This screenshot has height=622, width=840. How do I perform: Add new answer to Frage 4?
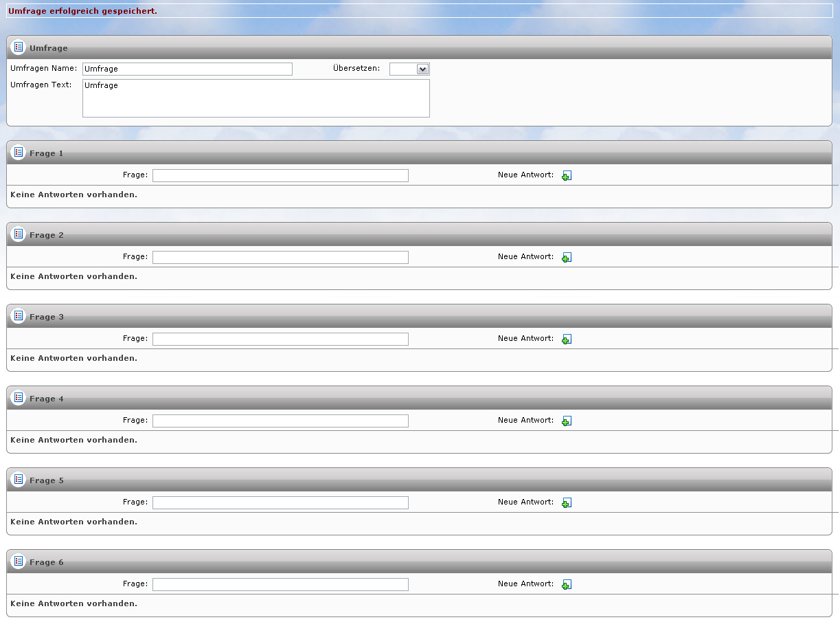pyautogui.click(x=567, y=421)
